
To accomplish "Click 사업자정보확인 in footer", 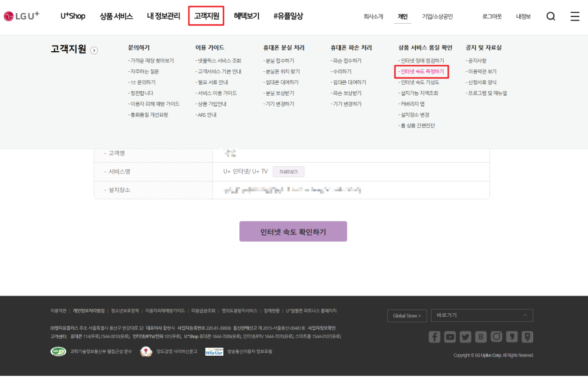I will tap(322, 328).
